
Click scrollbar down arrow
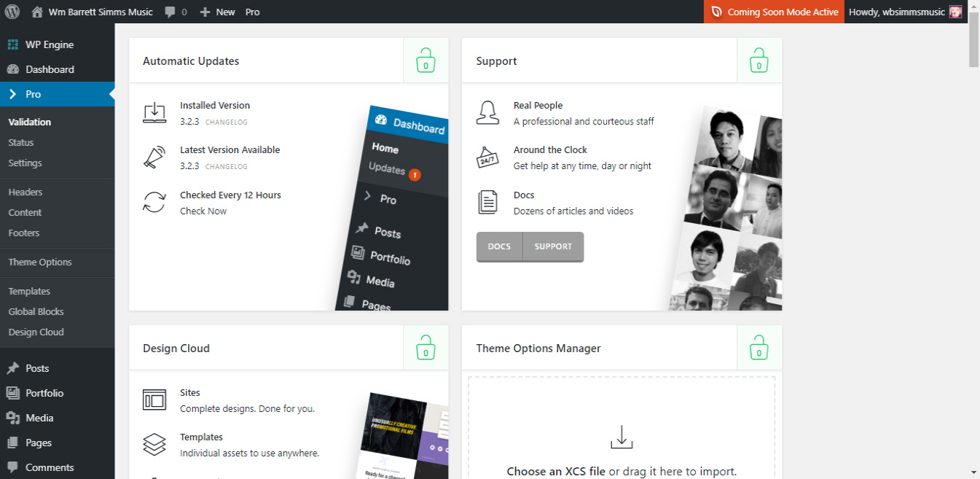(974, 472)
